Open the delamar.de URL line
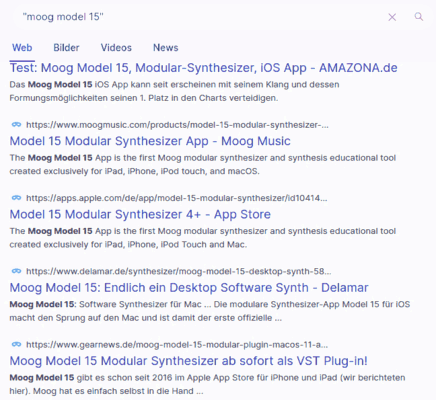436x400 pixels. [179, 272]
